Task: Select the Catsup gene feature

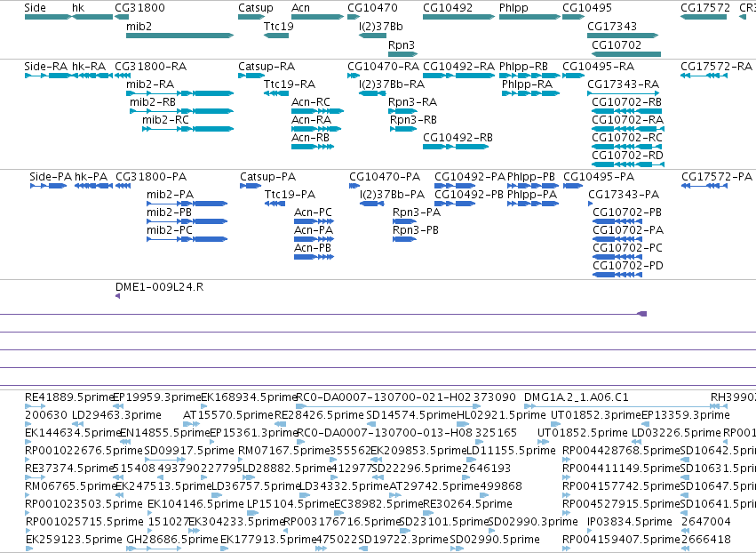Action: point(251,17)
